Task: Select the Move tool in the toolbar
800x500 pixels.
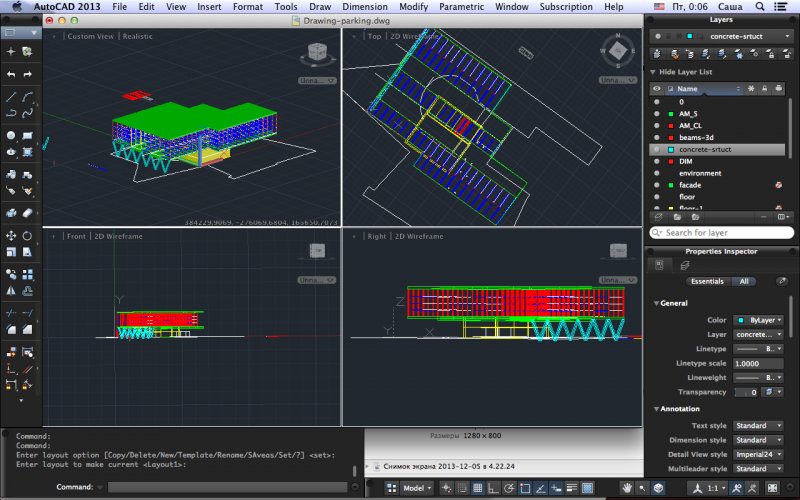Action: coord(11,236)
